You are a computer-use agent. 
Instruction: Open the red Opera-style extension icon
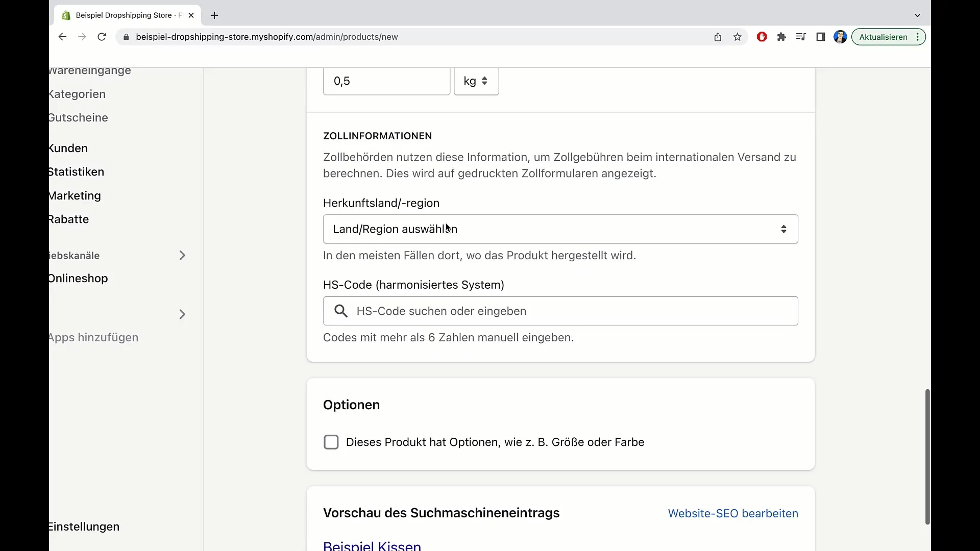coord(762,37)
